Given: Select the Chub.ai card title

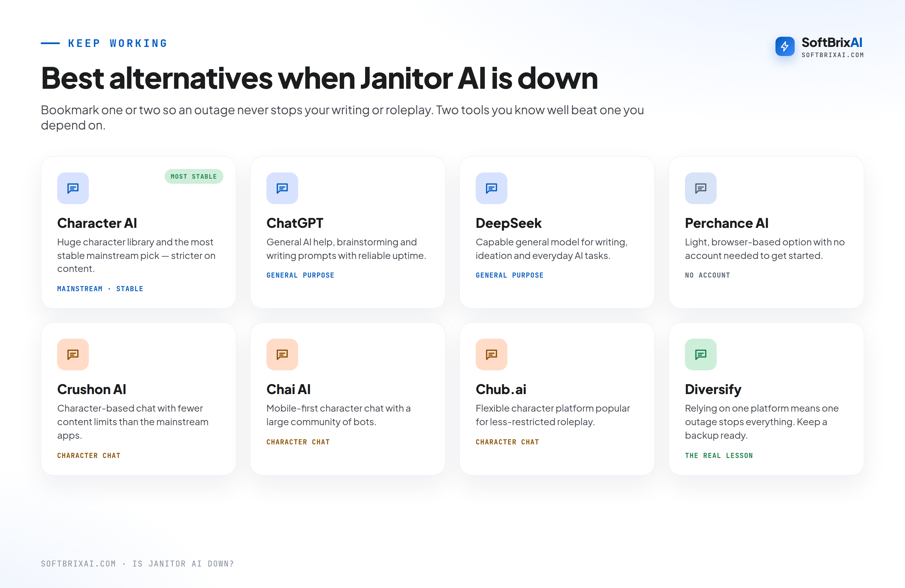Looking at the screenshot, I should pyautogui.click(x=501, y=389).
